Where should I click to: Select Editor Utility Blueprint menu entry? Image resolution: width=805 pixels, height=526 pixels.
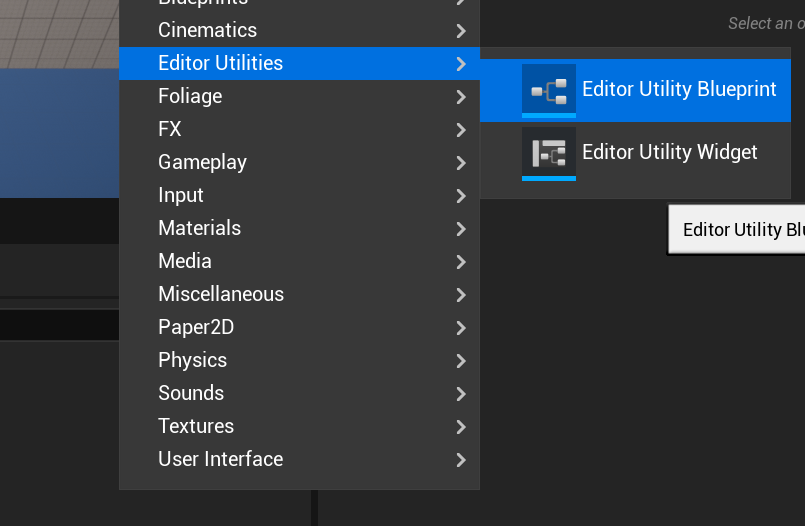coord(678,89)
